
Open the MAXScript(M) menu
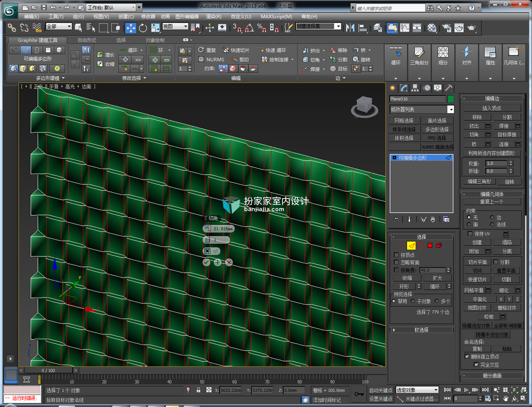[x=276, y=17]
